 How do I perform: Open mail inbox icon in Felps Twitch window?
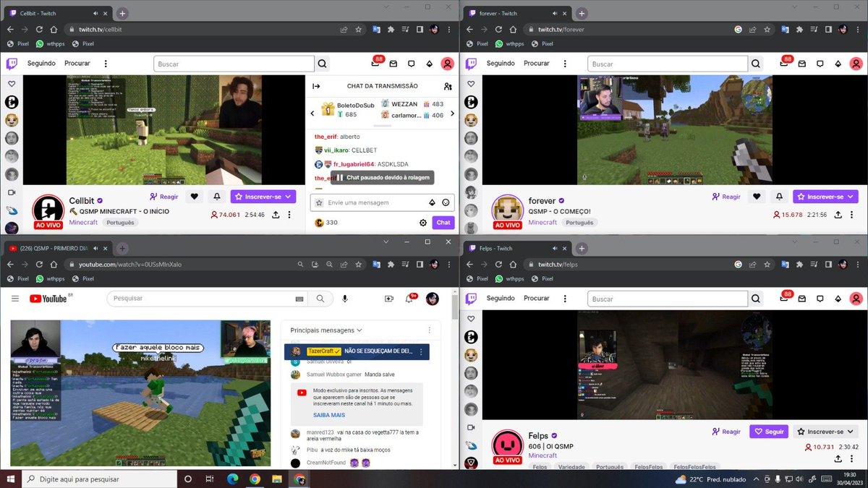802,299
